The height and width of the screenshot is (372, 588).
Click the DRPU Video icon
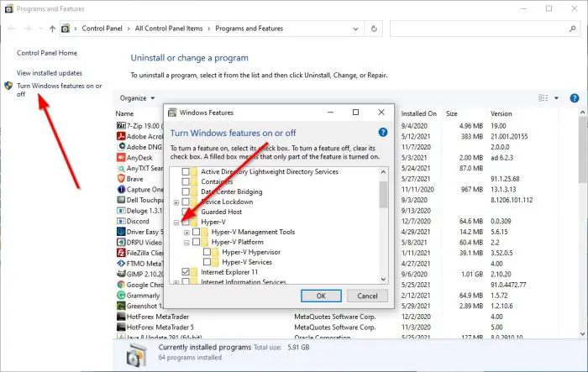[121, 242]
